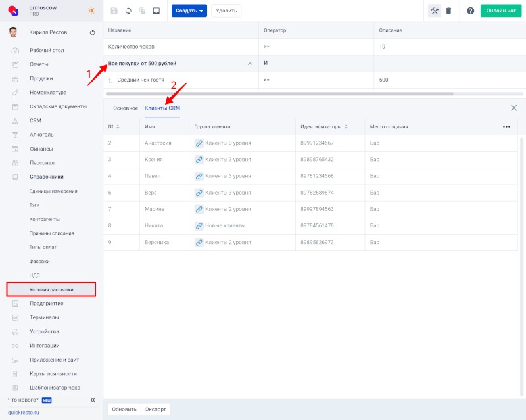Open help via the question mark icon
Screen dimensions: 526x420
click(x=470, y=11)
